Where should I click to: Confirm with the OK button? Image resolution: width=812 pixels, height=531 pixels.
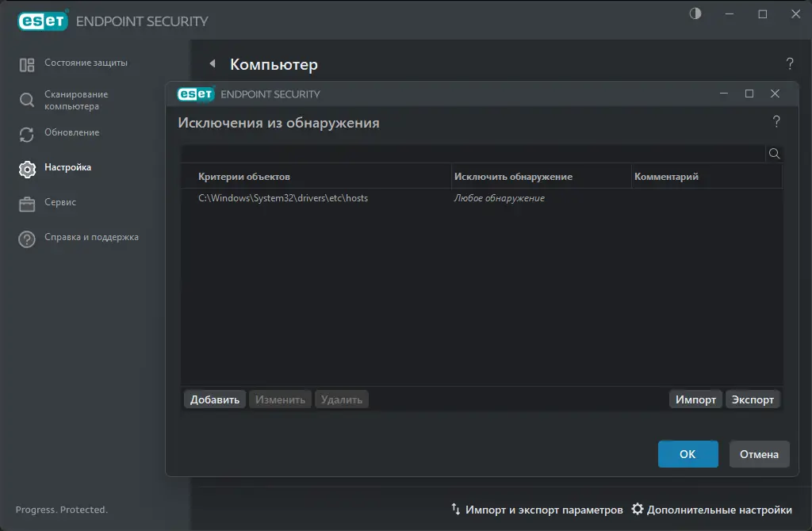pos(687,453)
